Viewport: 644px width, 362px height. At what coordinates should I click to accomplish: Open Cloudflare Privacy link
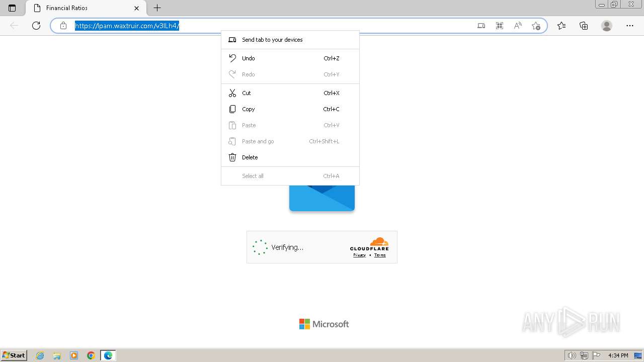359,255
